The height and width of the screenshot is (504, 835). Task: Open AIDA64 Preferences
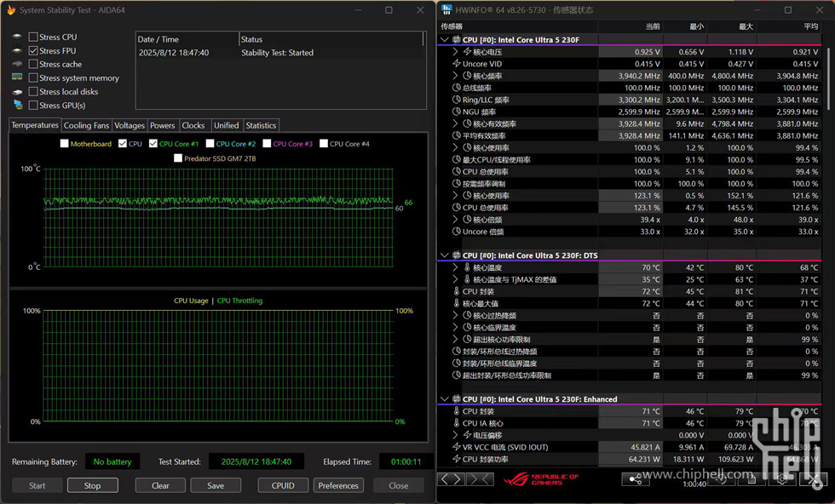[338, 485]
